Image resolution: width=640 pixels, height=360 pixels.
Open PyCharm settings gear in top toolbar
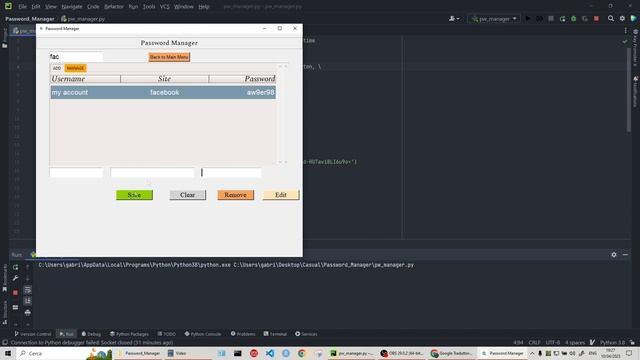(x=622, y=19)
